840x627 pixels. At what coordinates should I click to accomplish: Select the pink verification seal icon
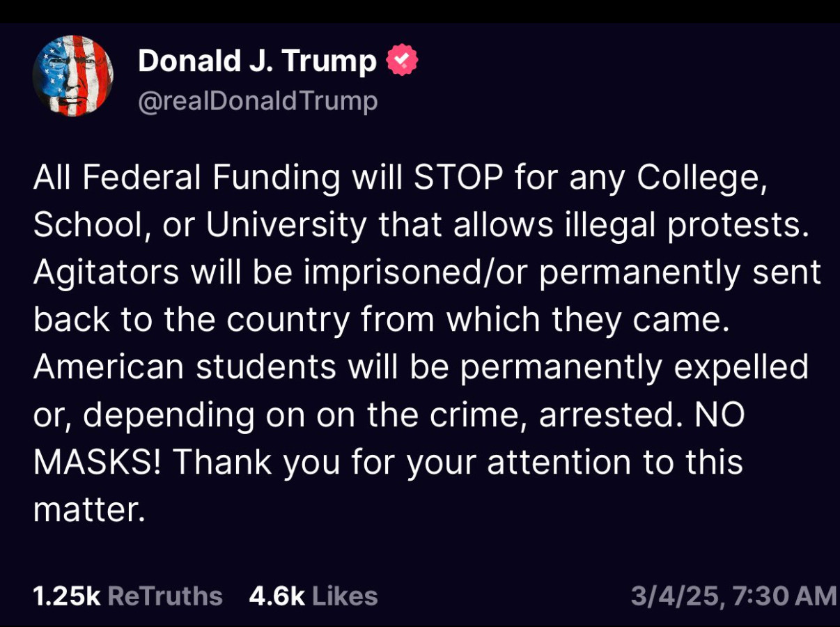tap(400, 60)
